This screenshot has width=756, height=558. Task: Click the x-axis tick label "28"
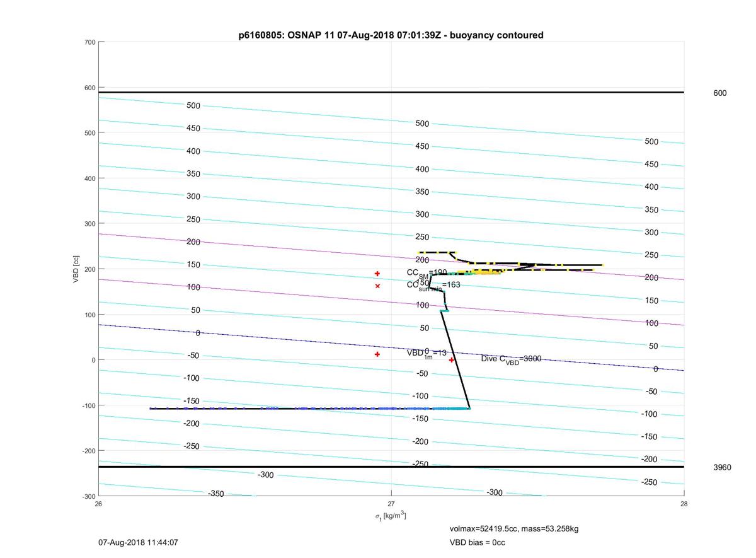coord(684,503)
